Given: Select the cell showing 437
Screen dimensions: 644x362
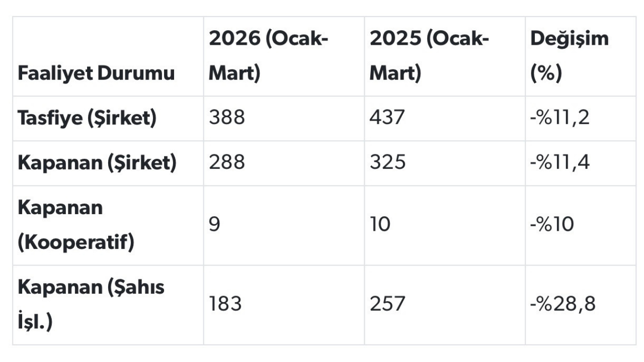Looking at the screenshot, I should [x=387, y=118].
